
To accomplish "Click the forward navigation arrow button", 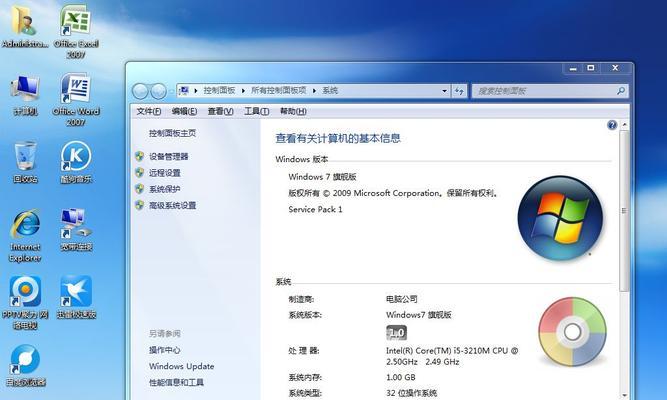I will click(158, 91).
